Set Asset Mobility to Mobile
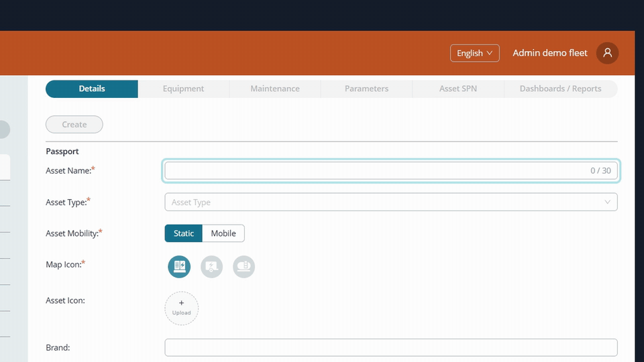Viewport: 644px width, 362px height. 223,233
